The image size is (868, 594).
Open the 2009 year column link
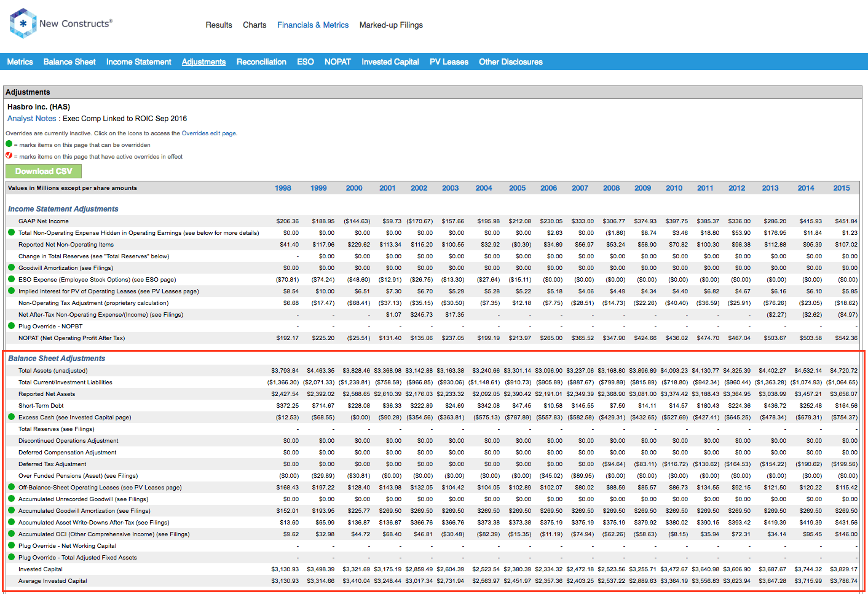click(643, 188)
